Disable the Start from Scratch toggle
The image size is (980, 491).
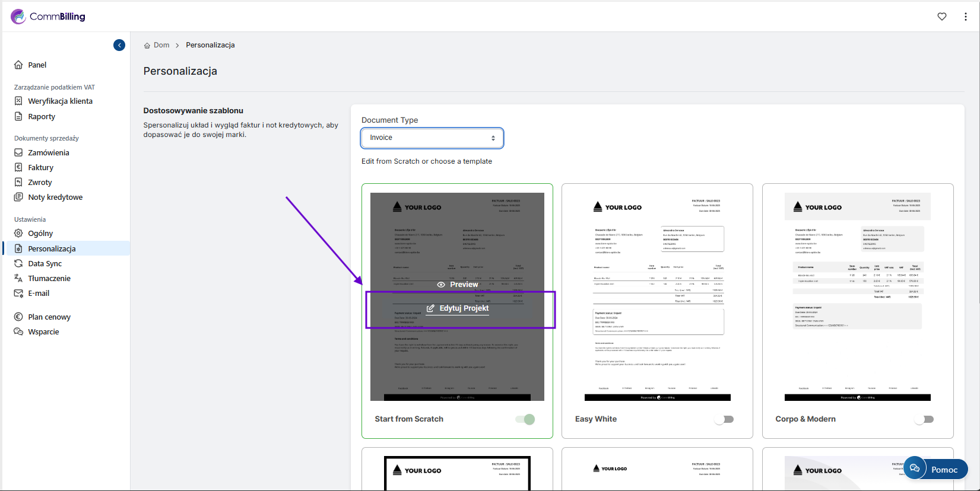pos(525,419)
